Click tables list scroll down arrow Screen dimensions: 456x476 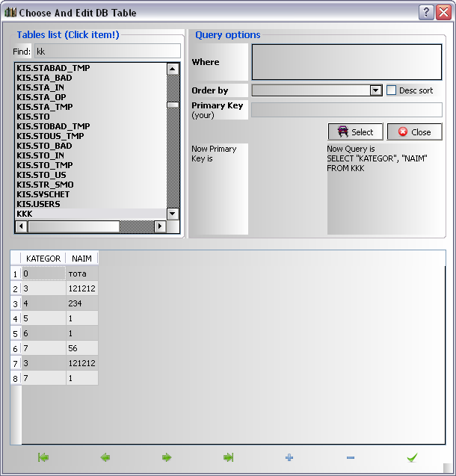click(173, 214)
